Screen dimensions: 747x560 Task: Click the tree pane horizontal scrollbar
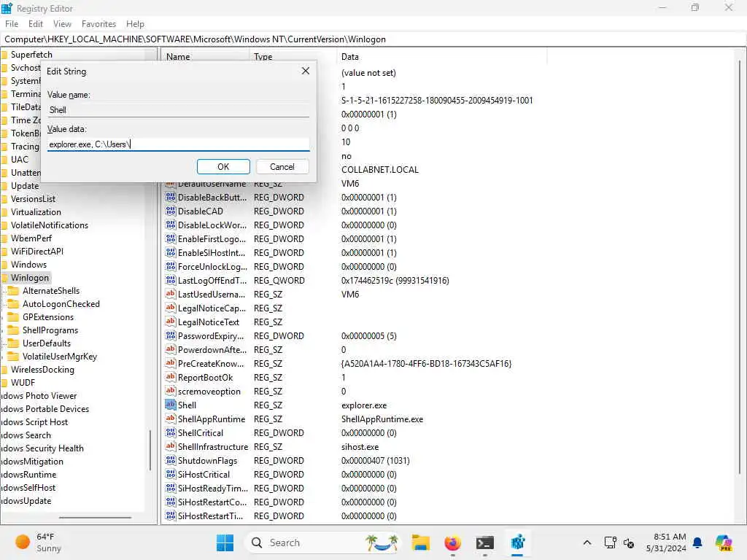click(x=94, y=517)
